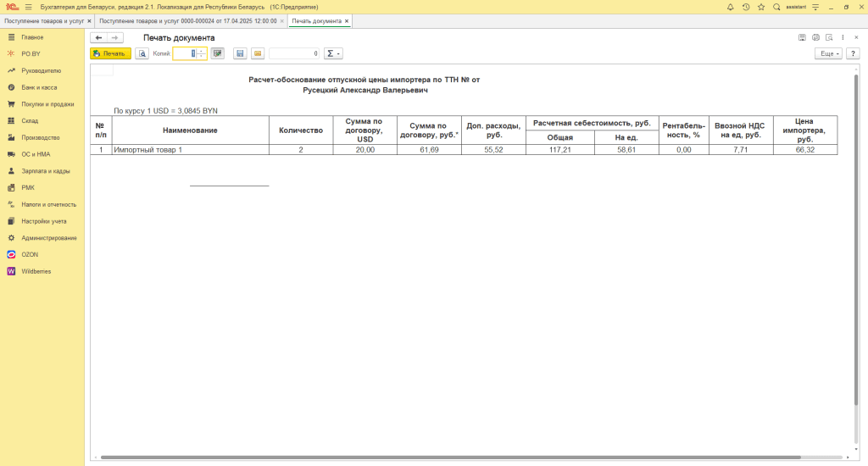The image size is (868, 466).
Task: Toggle the edit mode spreadsheet icon
Action: coord(218,53)
